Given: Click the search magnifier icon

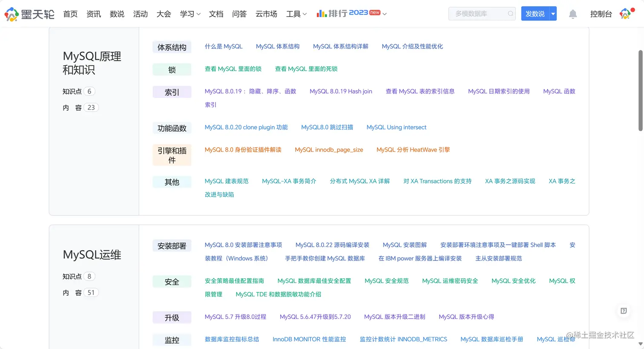Looking at the screenshot, I should pos(510,14).
